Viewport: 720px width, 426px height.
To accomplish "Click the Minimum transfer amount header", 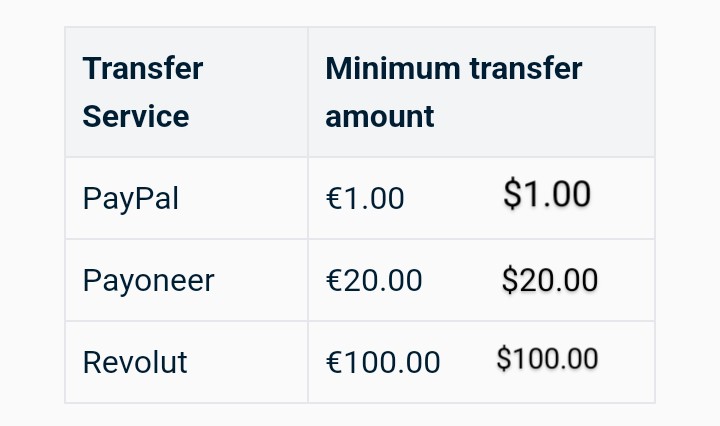I will tap(481, 92).
